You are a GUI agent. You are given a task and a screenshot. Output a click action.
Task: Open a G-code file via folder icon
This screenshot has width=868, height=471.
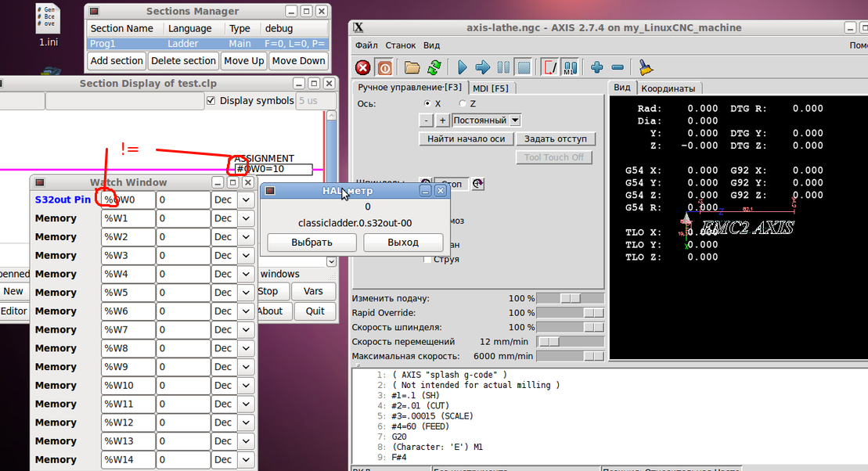pos(412,67)
